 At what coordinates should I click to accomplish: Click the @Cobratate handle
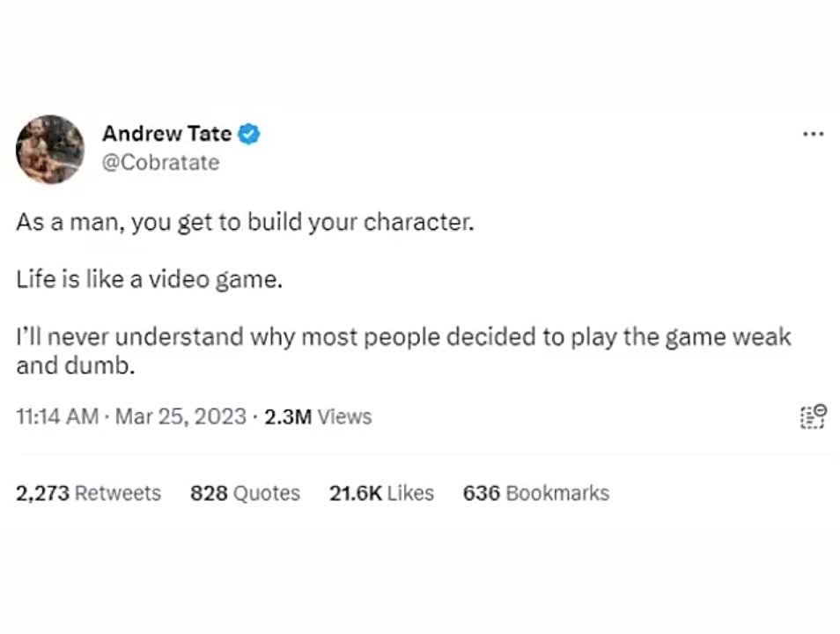161,162
